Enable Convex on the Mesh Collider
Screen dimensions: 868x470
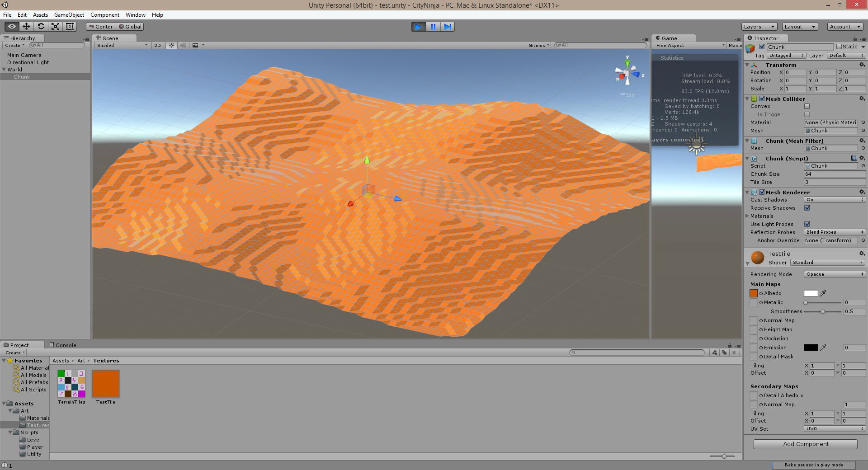[x=807, y=106]
